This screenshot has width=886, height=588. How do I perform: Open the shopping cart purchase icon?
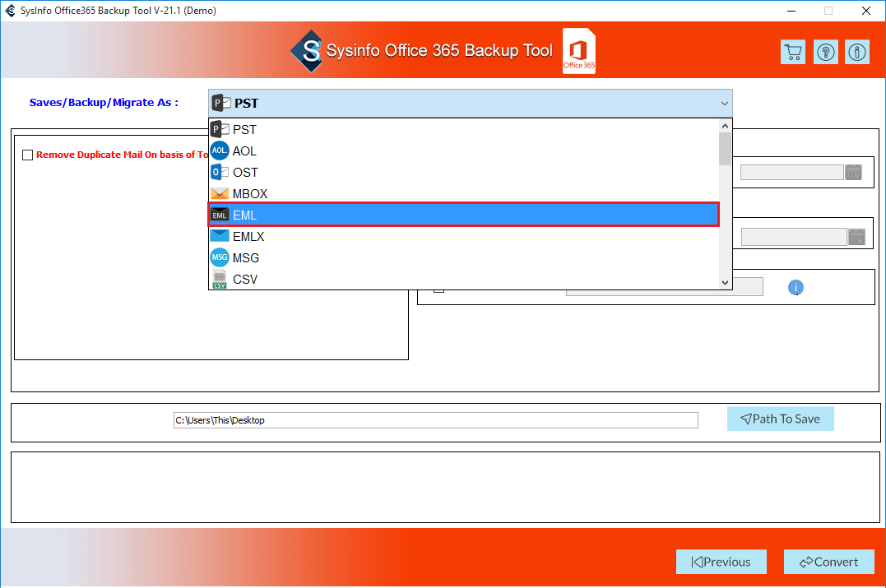click(793, 52)
